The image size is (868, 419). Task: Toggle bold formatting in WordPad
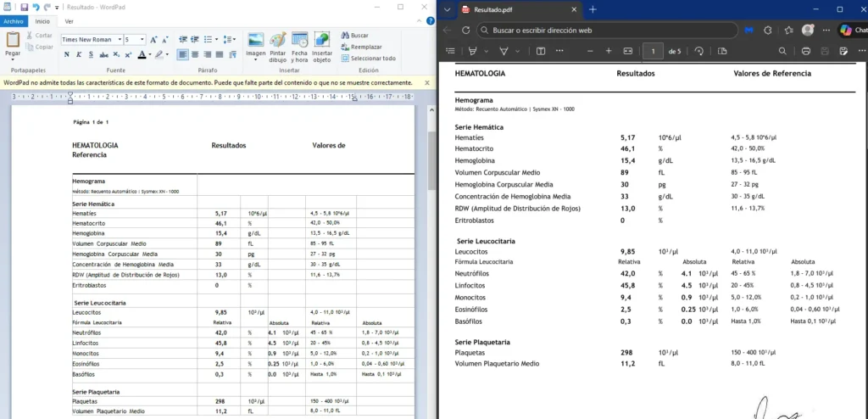tap(67, 55)
